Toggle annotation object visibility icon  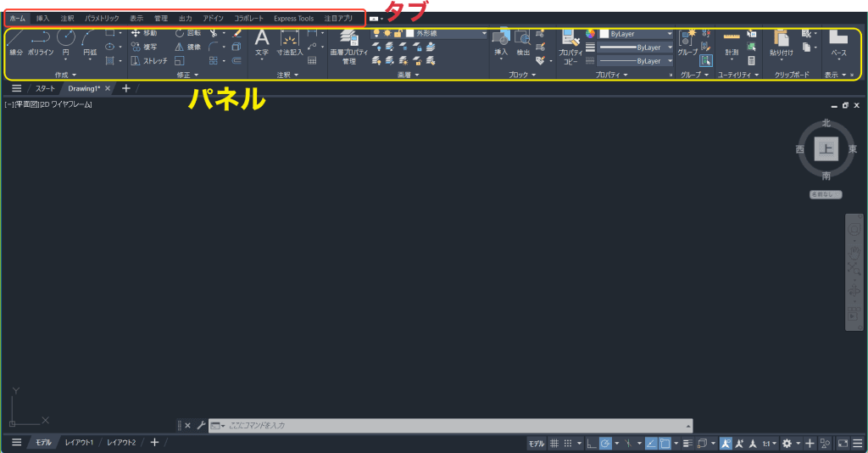click(726, 443)
